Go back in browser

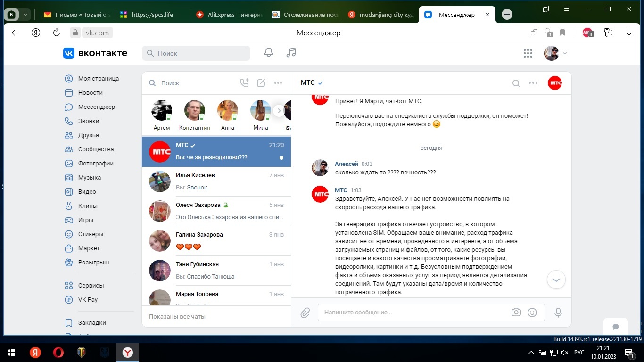tap(15, 33)
